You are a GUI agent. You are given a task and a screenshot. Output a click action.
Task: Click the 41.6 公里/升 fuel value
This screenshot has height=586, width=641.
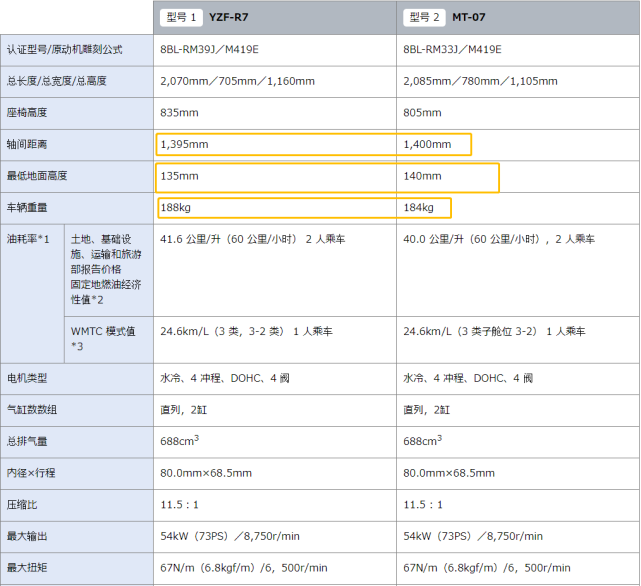[x=253, y=239]
